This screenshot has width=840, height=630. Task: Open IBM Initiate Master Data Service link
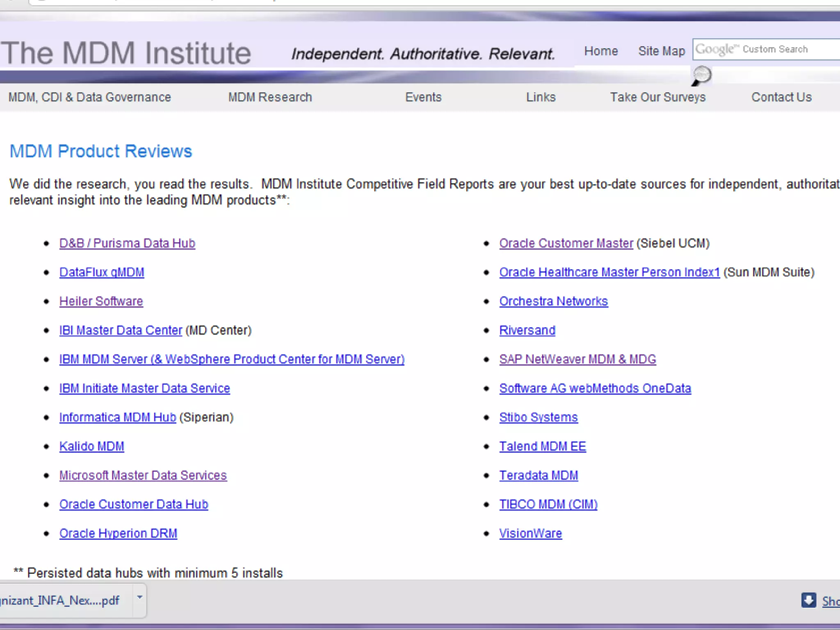pos(144,388)
